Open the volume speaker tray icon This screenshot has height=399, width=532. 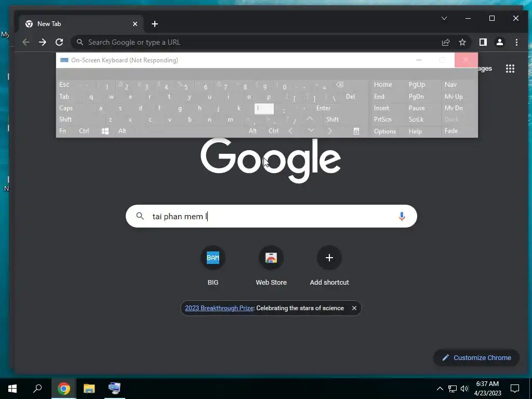pos(464,389)
